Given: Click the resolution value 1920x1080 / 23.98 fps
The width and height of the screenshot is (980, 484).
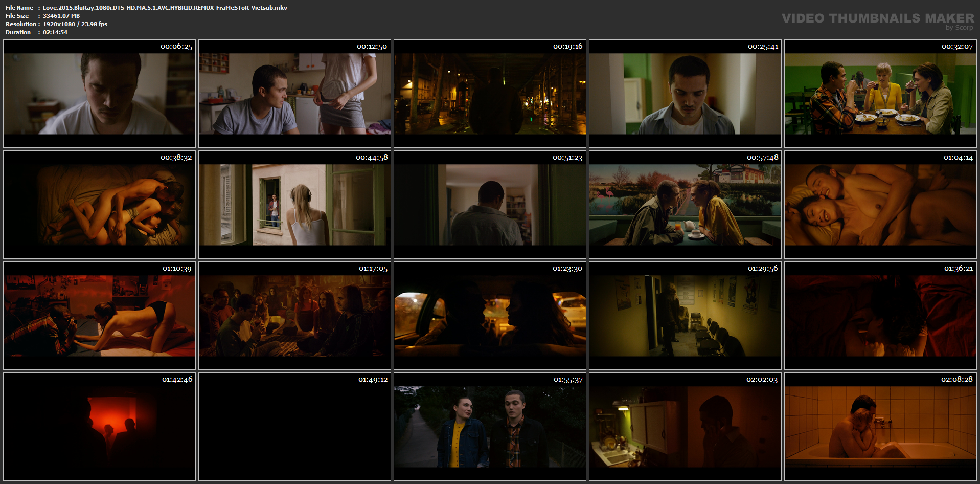Looking at the screenshot, I should 75,24.
